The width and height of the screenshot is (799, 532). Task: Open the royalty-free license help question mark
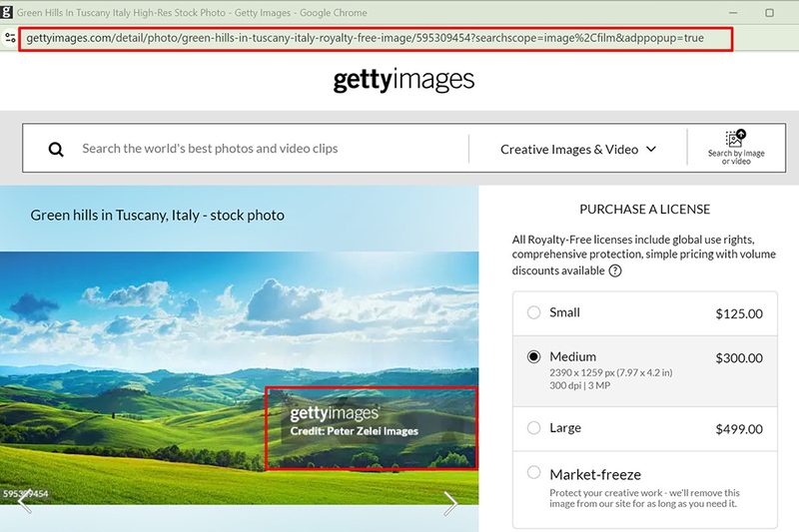[x=615, y=270]
